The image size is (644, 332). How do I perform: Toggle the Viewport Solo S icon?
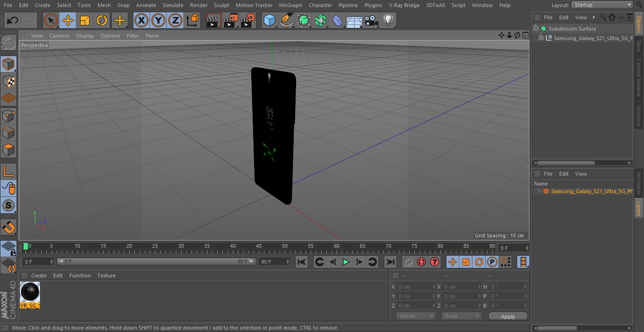(x=8, y=205)
